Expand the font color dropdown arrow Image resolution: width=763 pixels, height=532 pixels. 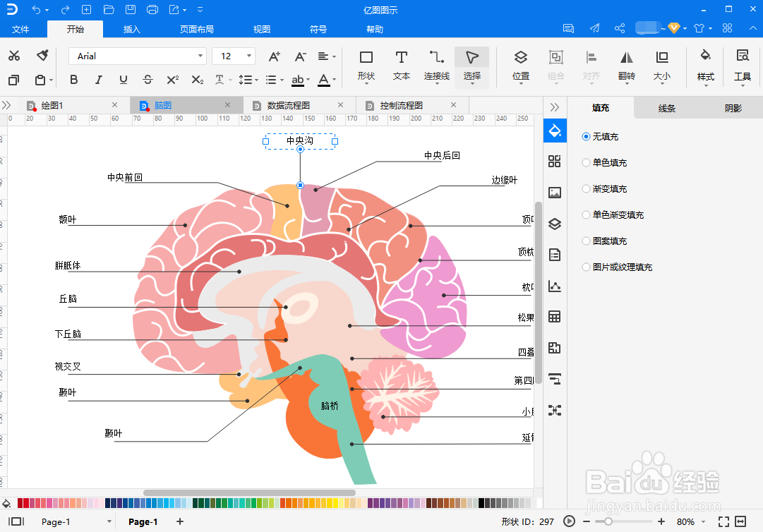coord(335,80)
